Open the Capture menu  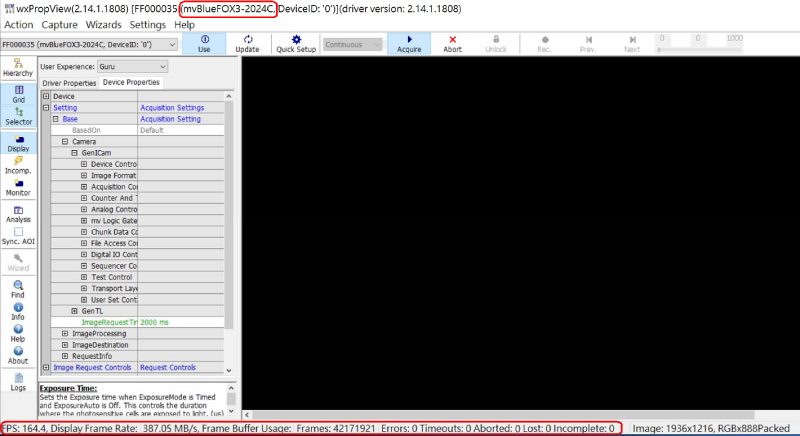pyautogui.click(x=60, y=24)
